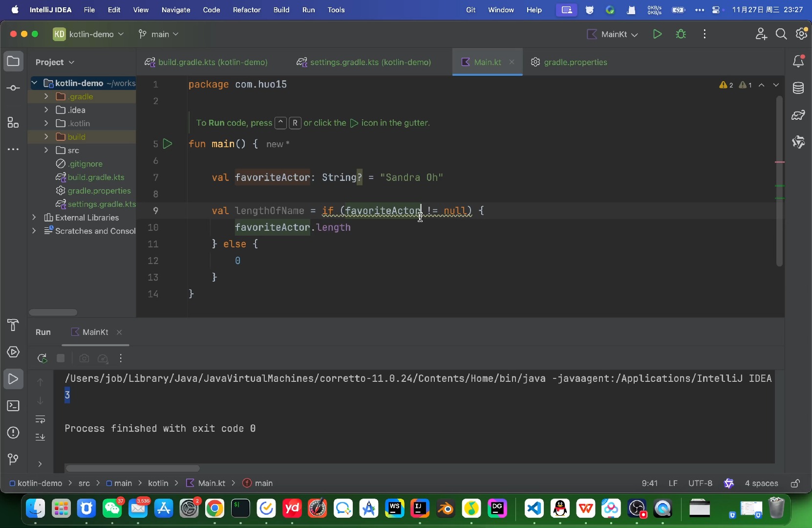Toggle soft-wrap in Run console
Viewport: 812px width, 528px height.
41,419
